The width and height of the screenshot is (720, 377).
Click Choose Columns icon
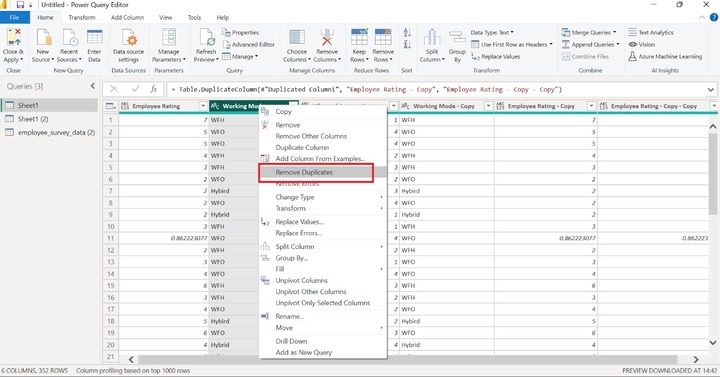(x=297, y=37)
